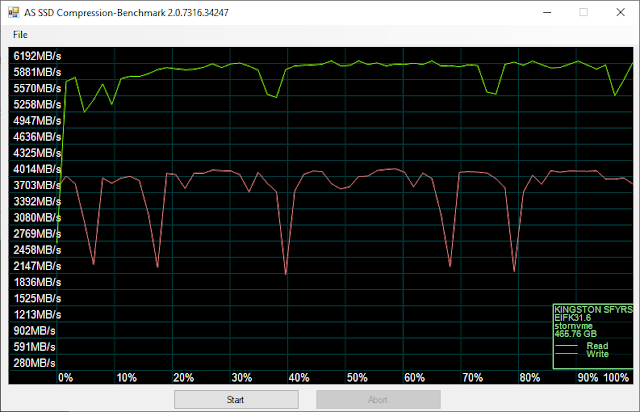Click the Write legend entry
Image resolution: width=640 pixels, height=412 pixels.
point(598,354)
